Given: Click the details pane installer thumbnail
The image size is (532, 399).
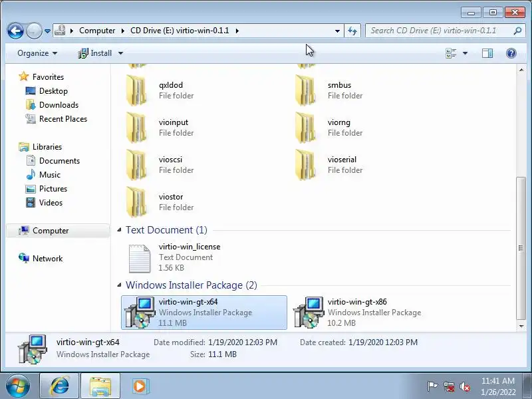Looking at the screenshot, I should click(33, 350).
